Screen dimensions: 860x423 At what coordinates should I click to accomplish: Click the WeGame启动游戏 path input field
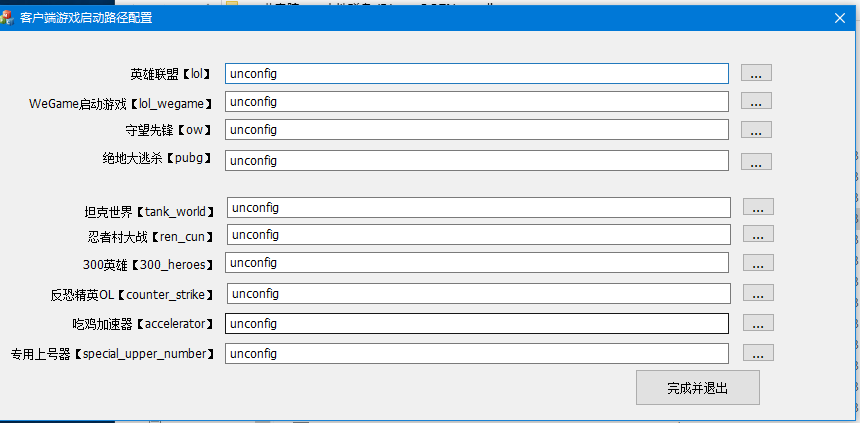click(477, 101)
